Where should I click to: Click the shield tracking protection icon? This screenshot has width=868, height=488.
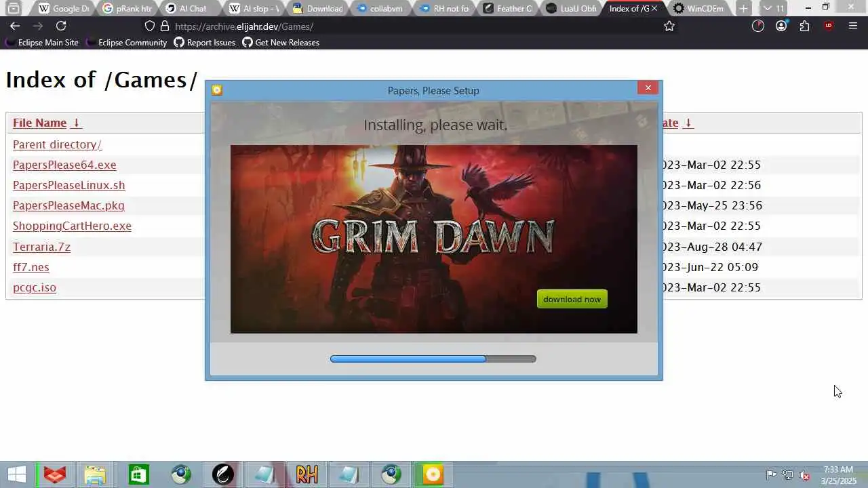click(x=150, y=26)
